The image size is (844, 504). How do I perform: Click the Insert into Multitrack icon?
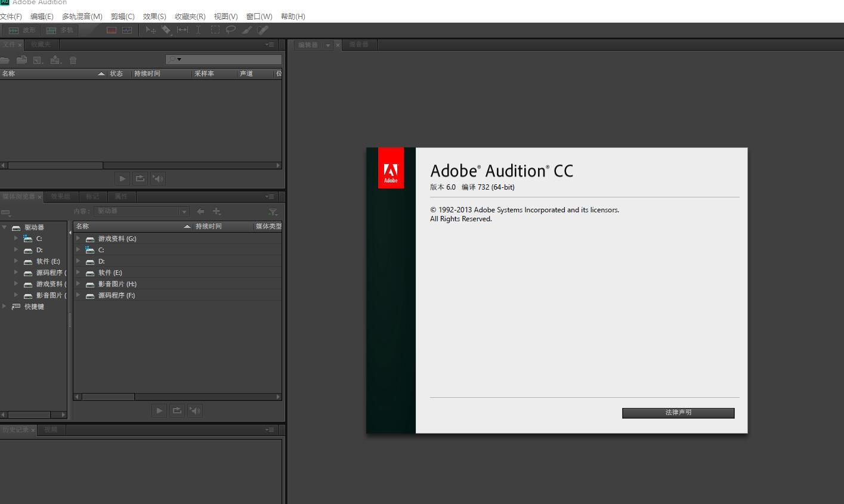55,60
